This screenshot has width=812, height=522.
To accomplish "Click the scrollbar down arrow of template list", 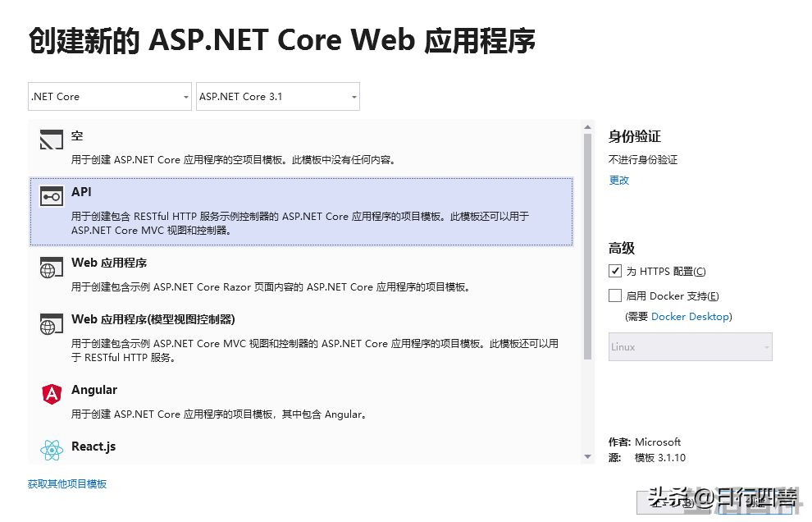I will click(587, 456).
